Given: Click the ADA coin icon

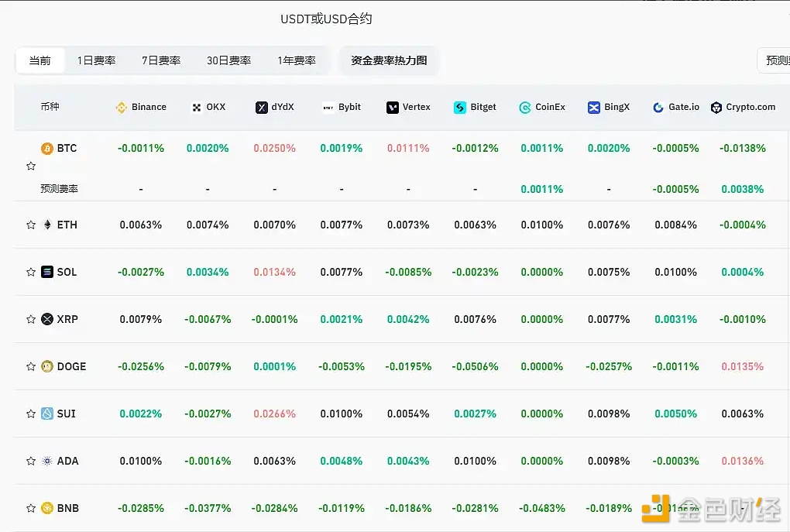Looking at the screenshot, I should tap(46, 461).
